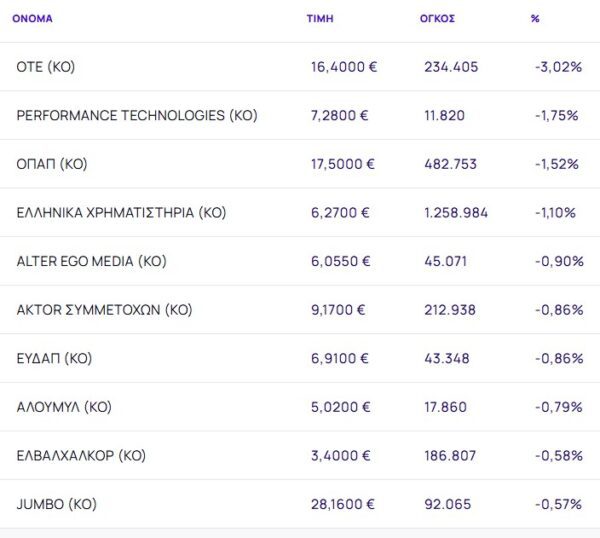Sort by the ΟΝΟΜΑ column header
The width and height of the screenshot is (600, 538).
32,19
